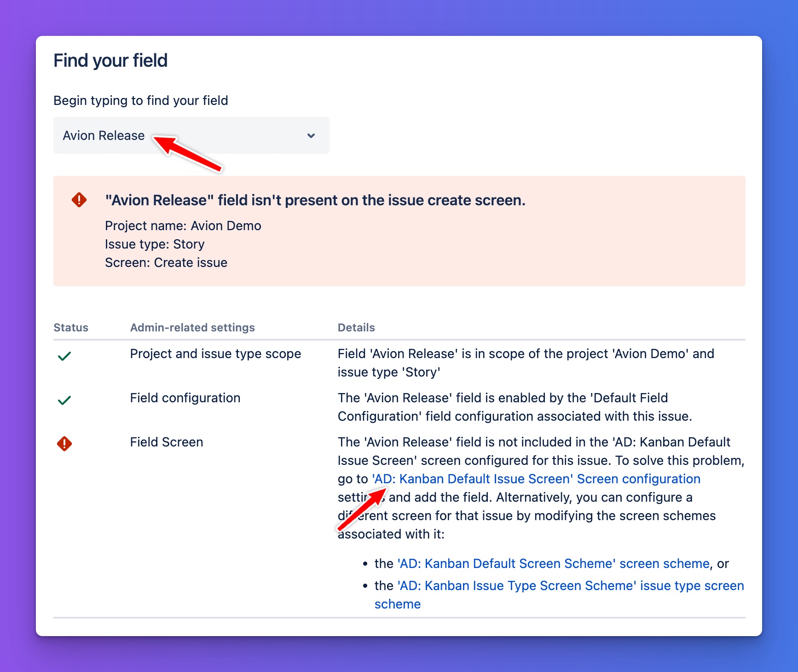Select the Field configuration row label
798x672 pixels.
[x=185, y=398]
